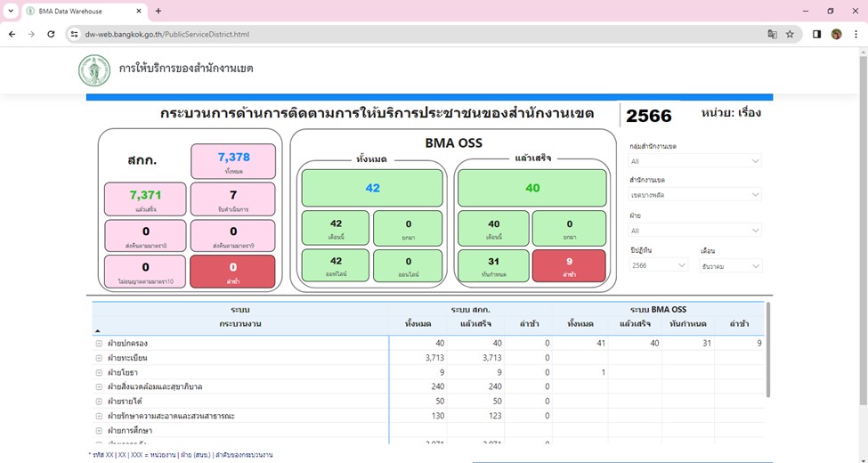Expand the ฝ่ายปกครอง row
Screen dimensions: 868x463
click(x=99, y=344)
